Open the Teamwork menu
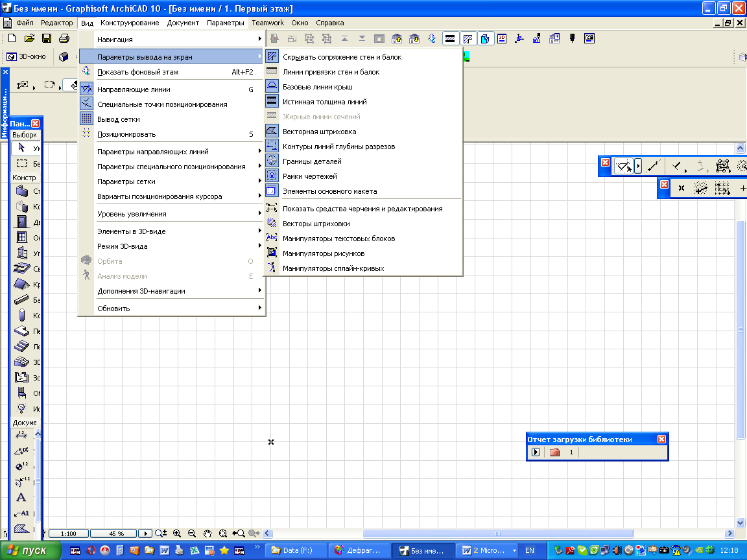 pos(268,23)
